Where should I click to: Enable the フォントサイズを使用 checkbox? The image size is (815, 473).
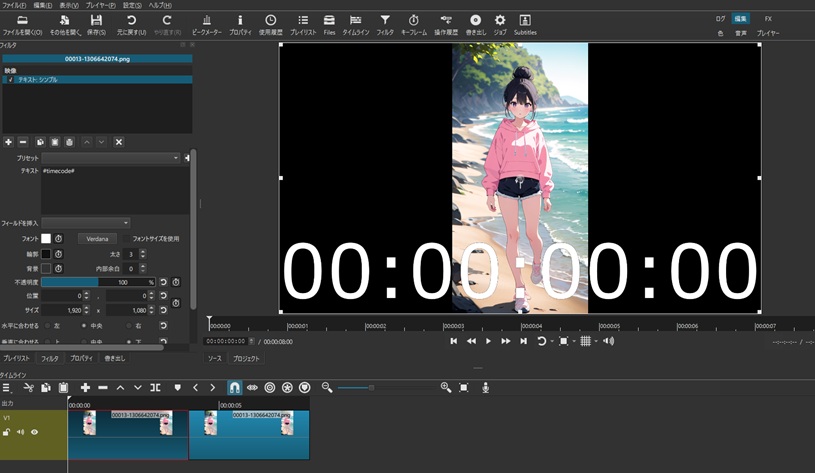point(127,239)
